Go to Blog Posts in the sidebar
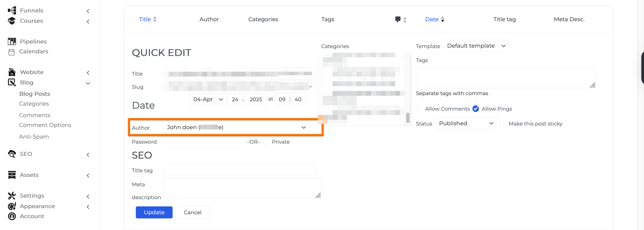Viewport: 644px width, 230px height. tap(35, 94)
